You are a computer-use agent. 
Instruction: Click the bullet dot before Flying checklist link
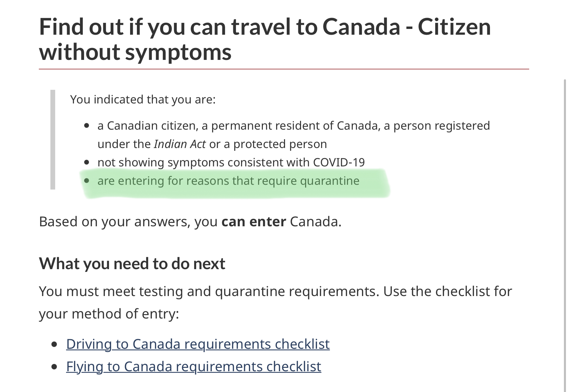pyautogui.click(x=54, y=367)
